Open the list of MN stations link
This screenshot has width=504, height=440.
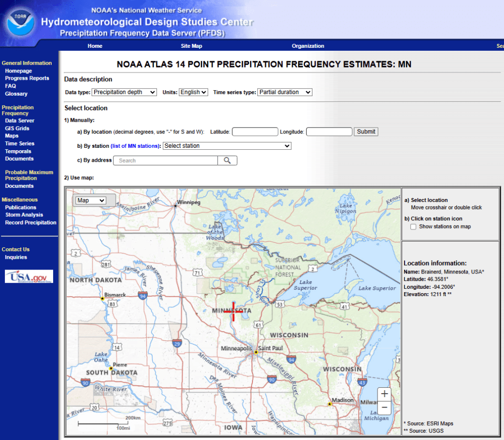point(136,146)
